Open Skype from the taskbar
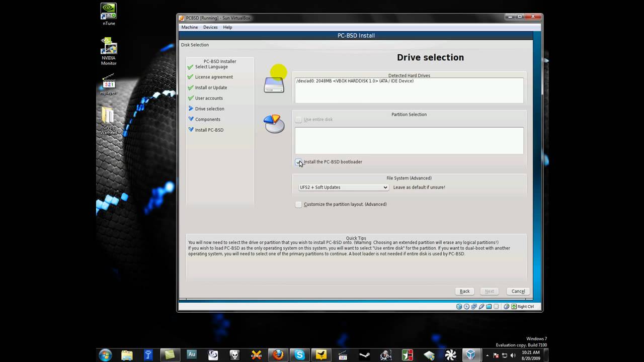 tap(300, 355)
